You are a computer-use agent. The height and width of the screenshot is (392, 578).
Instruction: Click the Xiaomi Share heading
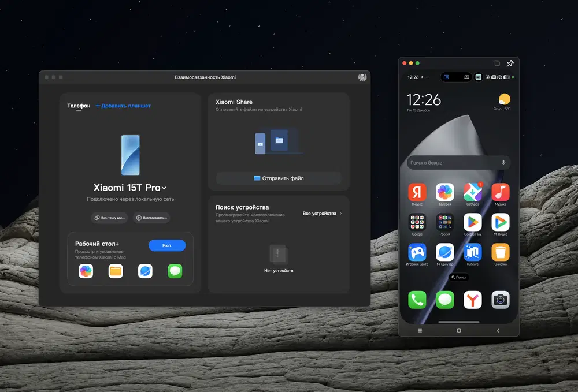[234, 102]
